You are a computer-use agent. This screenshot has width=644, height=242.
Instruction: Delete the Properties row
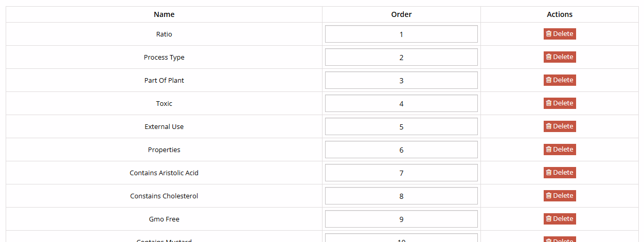[560, 150]
